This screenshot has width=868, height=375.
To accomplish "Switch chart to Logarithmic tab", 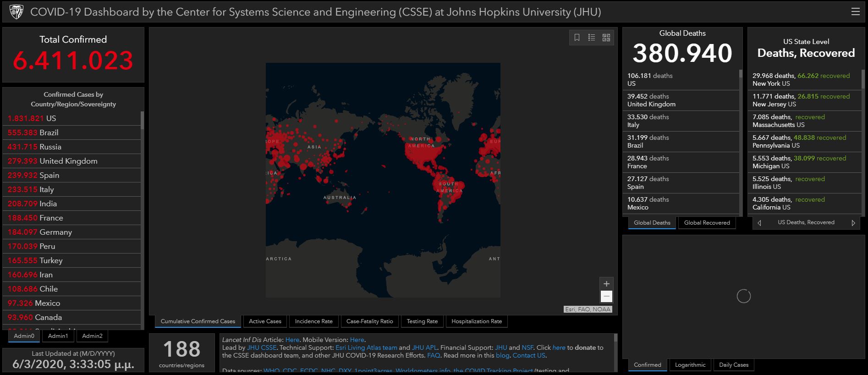I will (x=690, y=365).
